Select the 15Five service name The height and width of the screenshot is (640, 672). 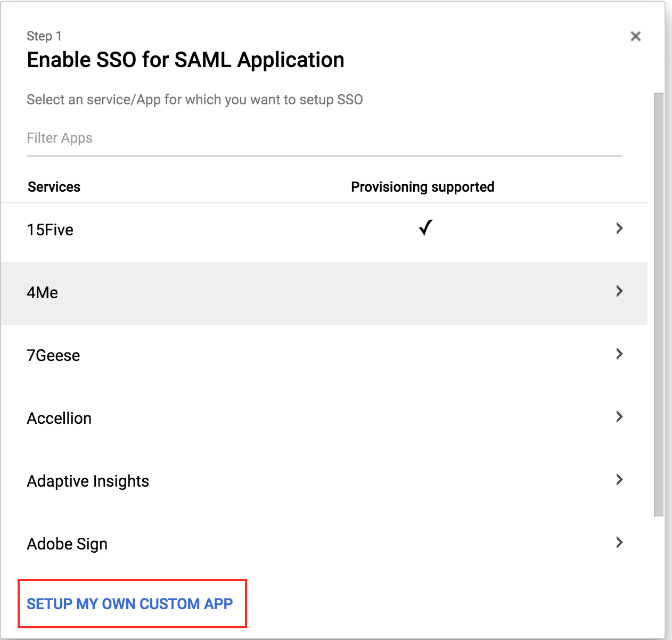50,230
